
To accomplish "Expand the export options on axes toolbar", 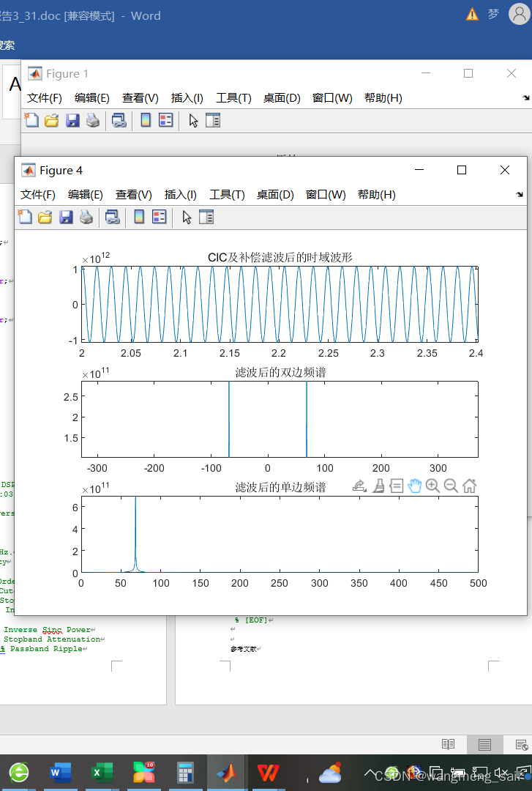I will pyautogui.click(x=359, y=486).
